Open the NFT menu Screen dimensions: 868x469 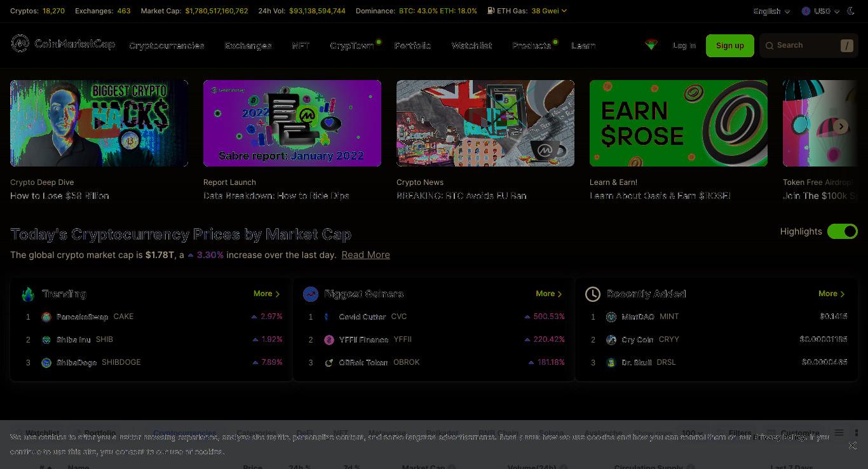[x=301, y=46]
